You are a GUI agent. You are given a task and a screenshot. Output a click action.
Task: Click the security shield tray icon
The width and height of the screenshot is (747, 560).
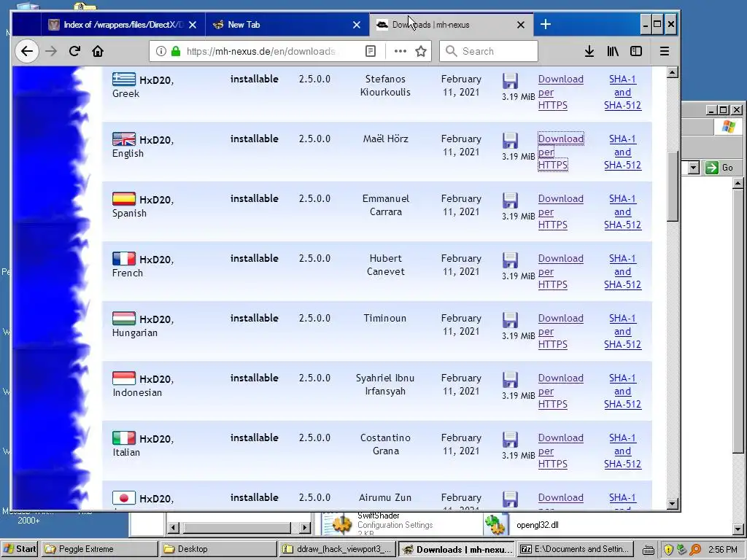click(668, 550)
